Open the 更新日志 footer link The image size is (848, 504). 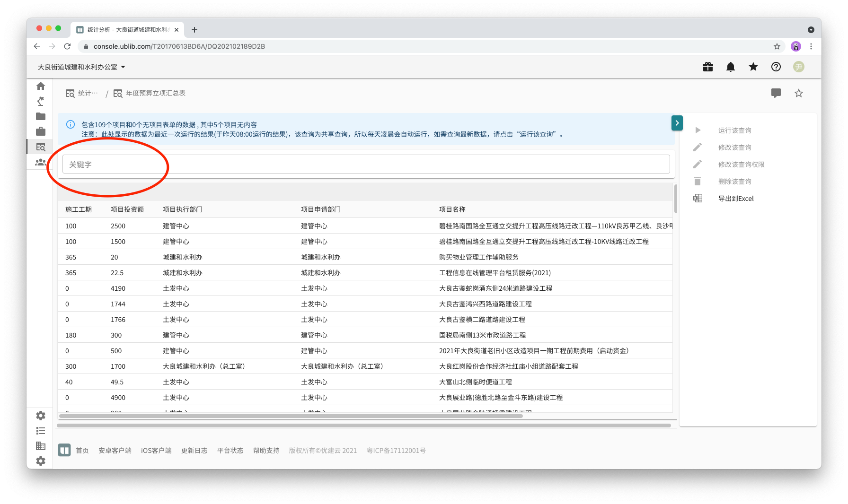point(194,451)
